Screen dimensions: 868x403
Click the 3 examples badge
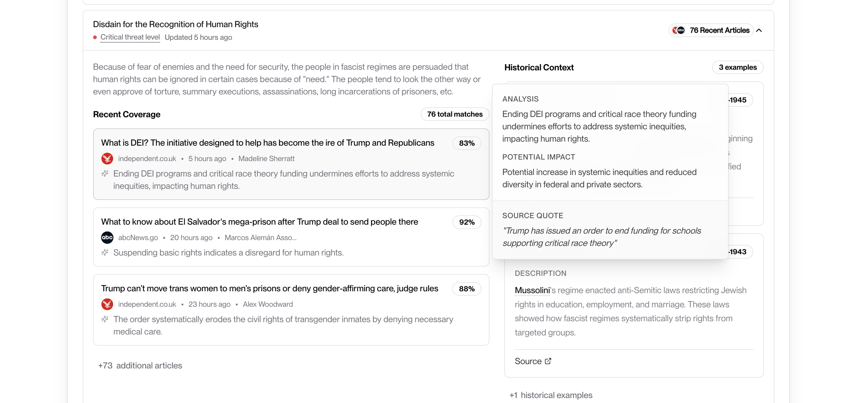[737, 68]
